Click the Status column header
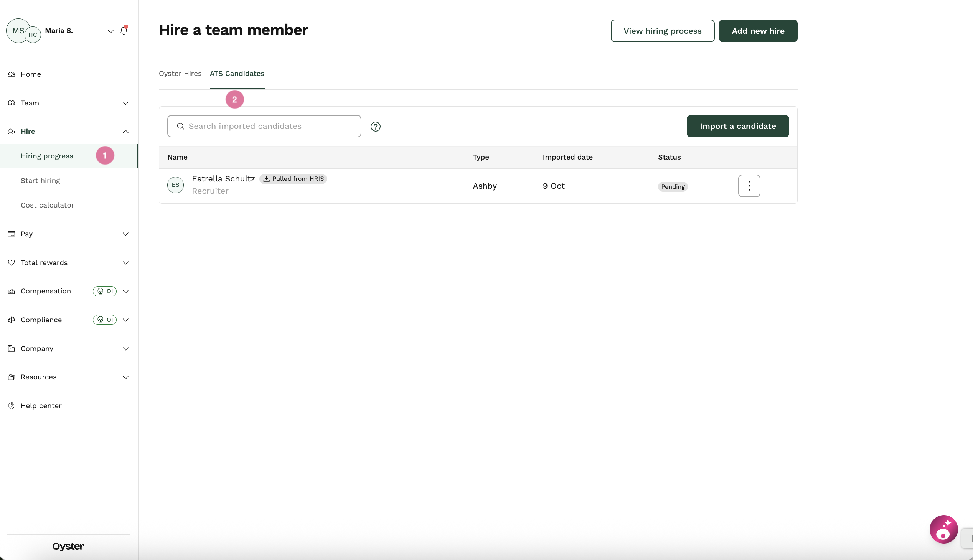This screenshot has height=560, width=973. 669,157
